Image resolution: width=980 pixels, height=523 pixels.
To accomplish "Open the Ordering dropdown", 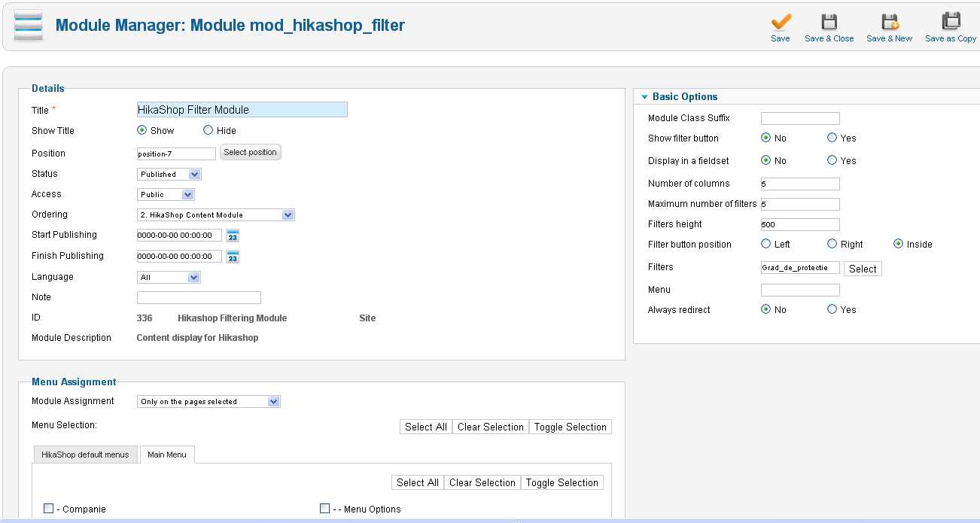I will point(216,215).
